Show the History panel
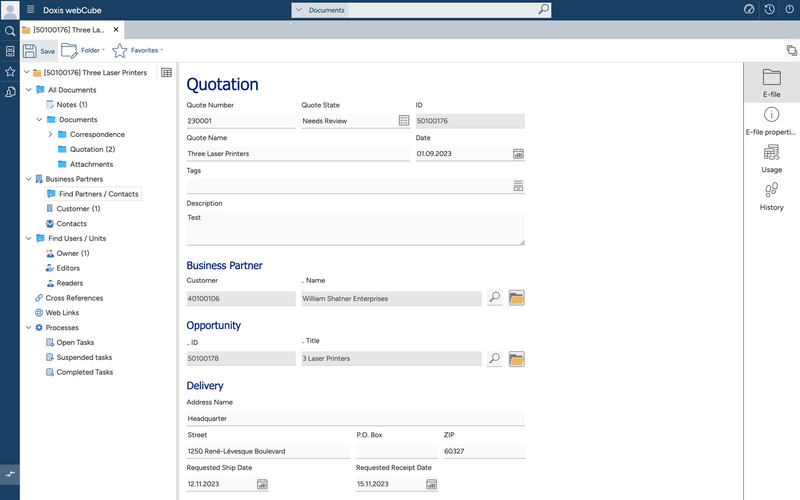800x500 pixels. 771,195
